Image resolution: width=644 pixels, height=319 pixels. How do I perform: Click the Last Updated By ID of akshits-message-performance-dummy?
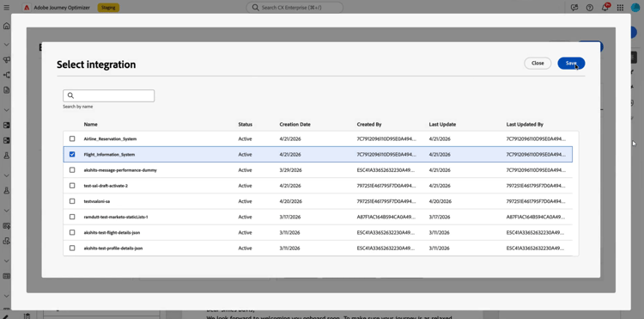pos(536,170)
